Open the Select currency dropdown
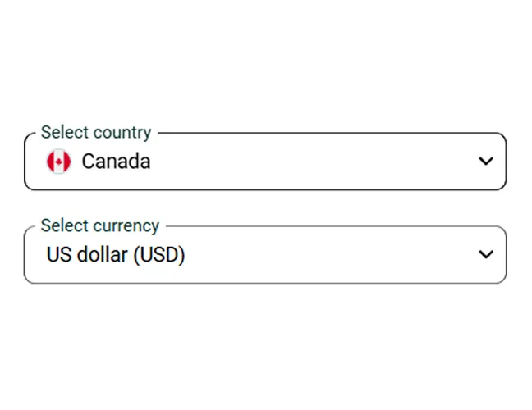 (264, 255)
